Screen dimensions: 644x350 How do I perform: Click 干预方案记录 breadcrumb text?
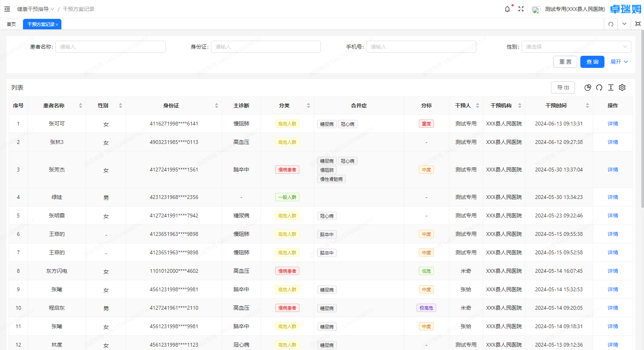coord(79,9)
